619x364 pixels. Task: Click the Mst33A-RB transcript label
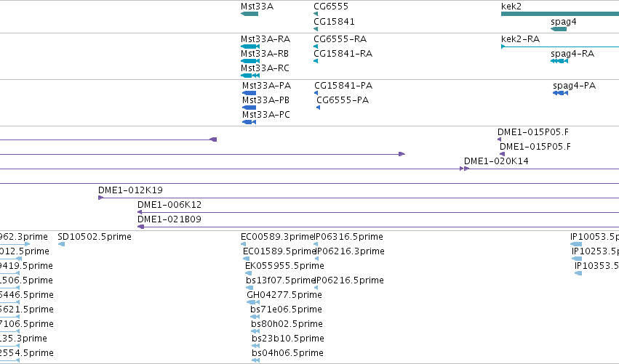265,54
